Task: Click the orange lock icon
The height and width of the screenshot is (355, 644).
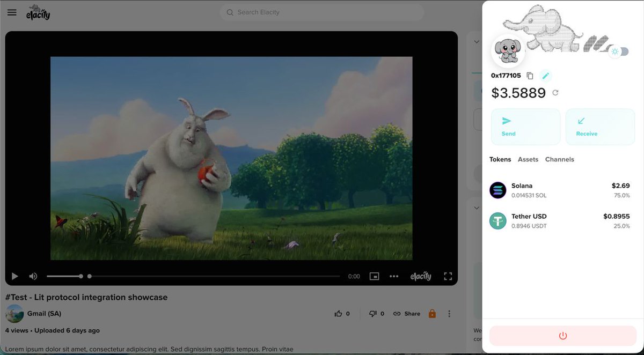Action: point(432,314)
